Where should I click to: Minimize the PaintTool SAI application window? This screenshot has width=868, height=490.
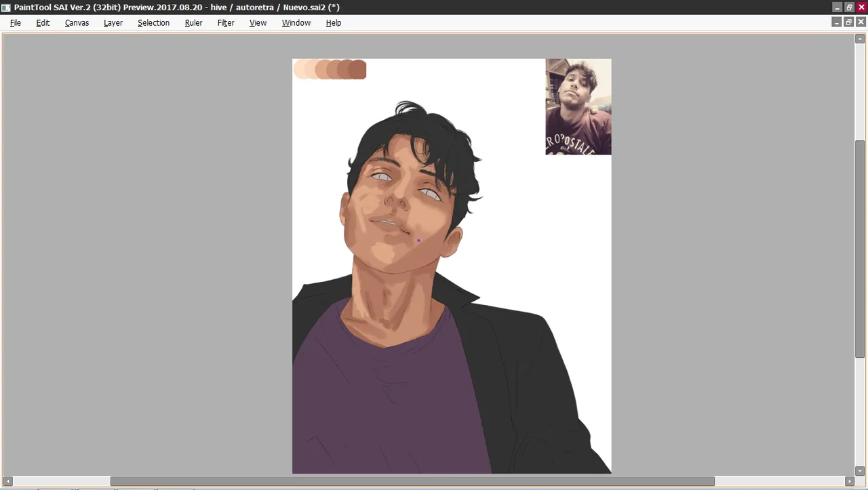coord(837,7)
